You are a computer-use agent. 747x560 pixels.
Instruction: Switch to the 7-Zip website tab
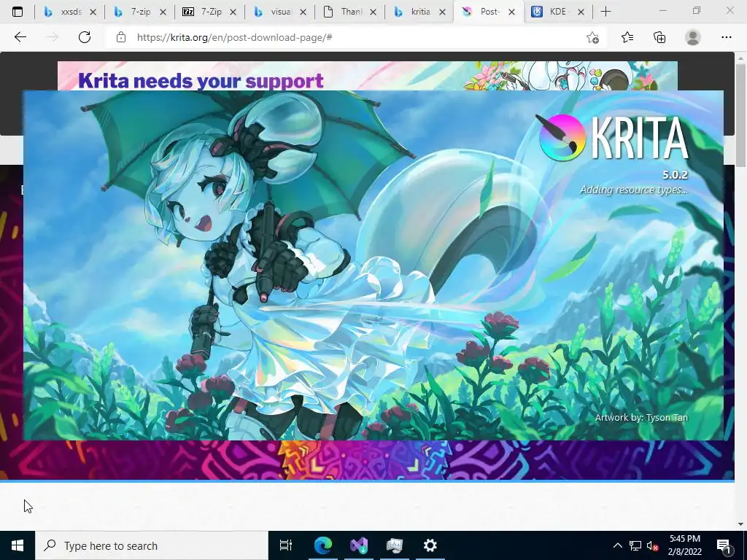(210, 12)
